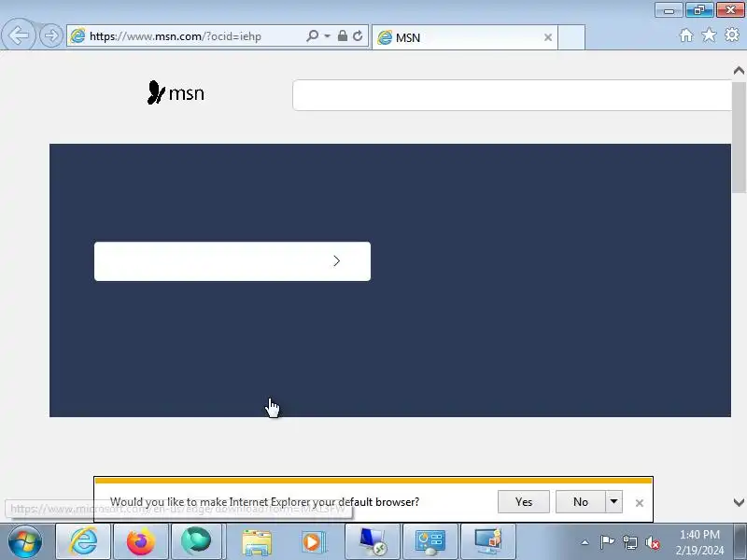Expand the No button dropdown arrow
Viewport: 747px width, 560px height.
tap(614, 502)
